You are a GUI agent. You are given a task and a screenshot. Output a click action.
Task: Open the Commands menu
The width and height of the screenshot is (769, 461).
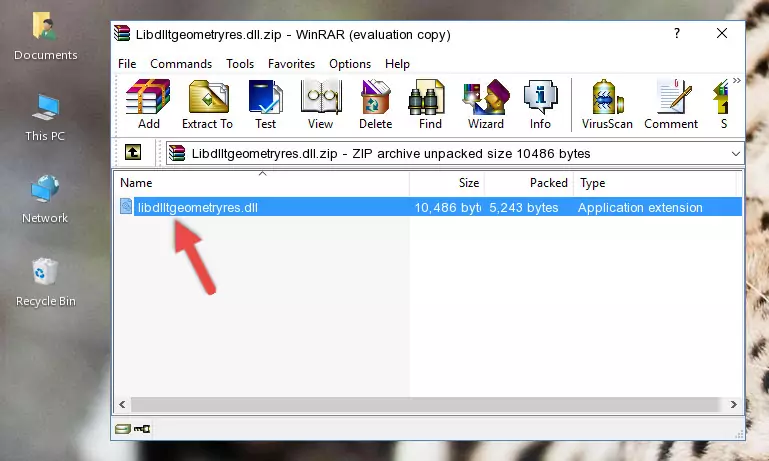(181, 64)
